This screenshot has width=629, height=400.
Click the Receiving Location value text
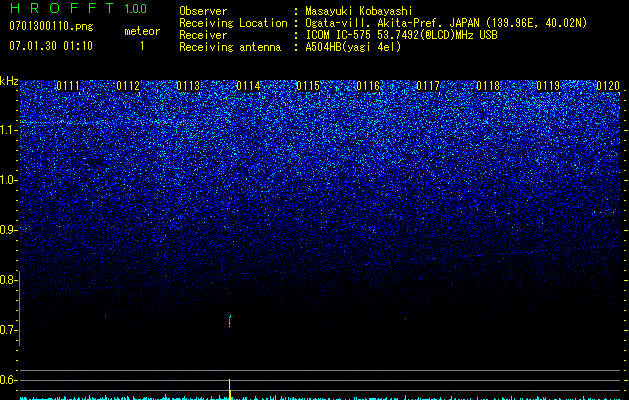(x=446, y=23)
